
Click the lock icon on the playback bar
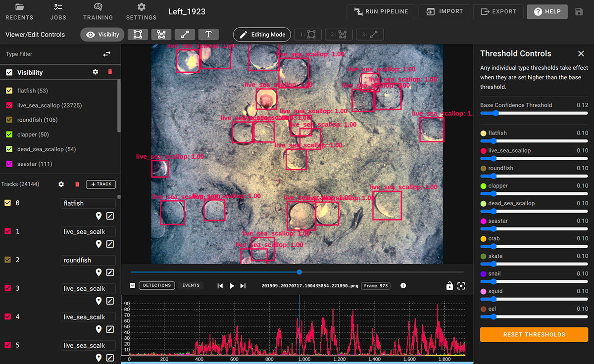(449, 285)
